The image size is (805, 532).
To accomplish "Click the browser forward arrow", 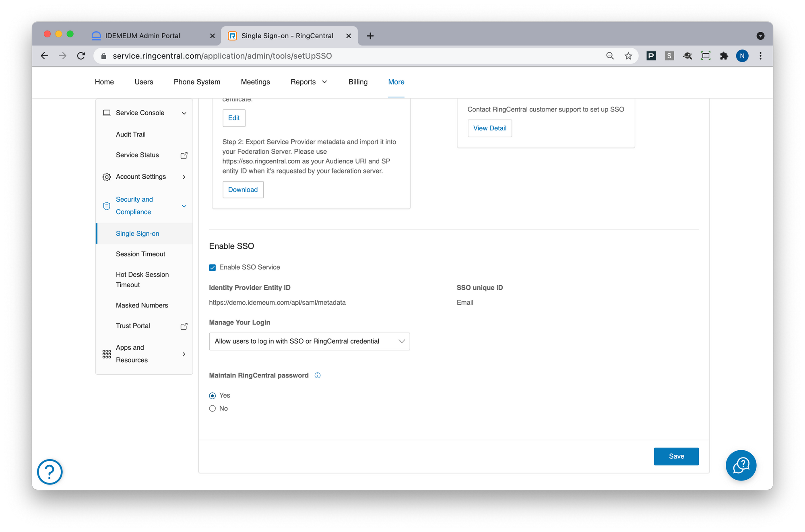I will [62, 56].
